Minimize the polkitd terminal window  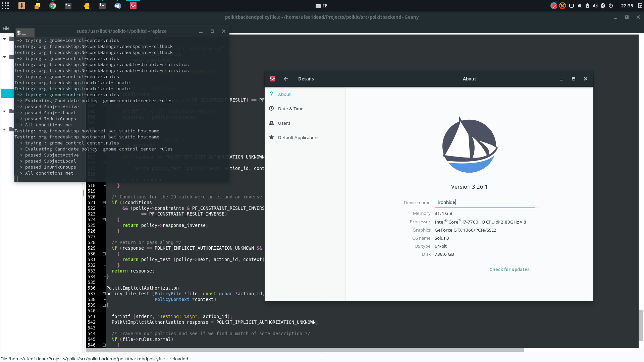click(x=201, y=31)
